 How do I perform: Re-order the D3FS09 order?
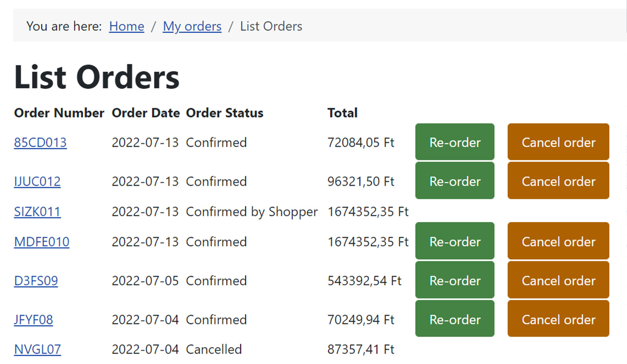pyautogui.click(x=455, y=280)
